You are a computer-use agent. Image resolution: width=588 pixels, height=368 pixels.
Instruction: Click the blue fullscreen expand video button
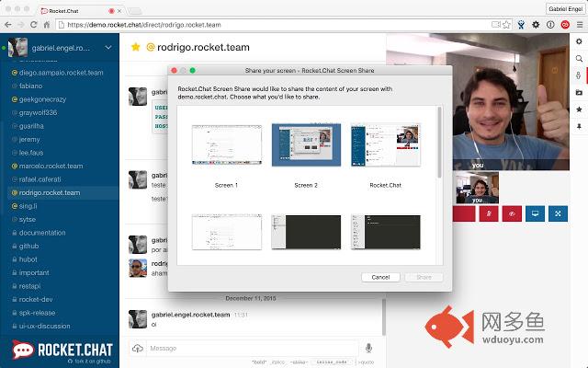coord(557,213)
